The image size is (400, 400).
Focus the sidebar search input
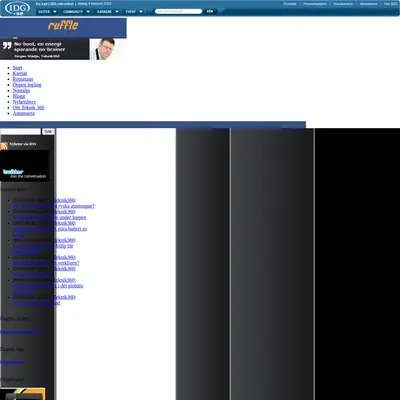click(20, 131)
